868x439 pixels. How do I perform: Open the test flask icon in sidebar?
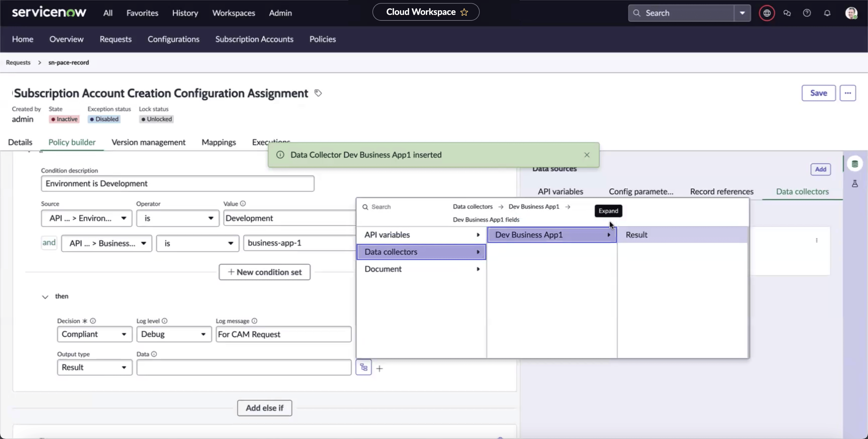coord(855,184)
